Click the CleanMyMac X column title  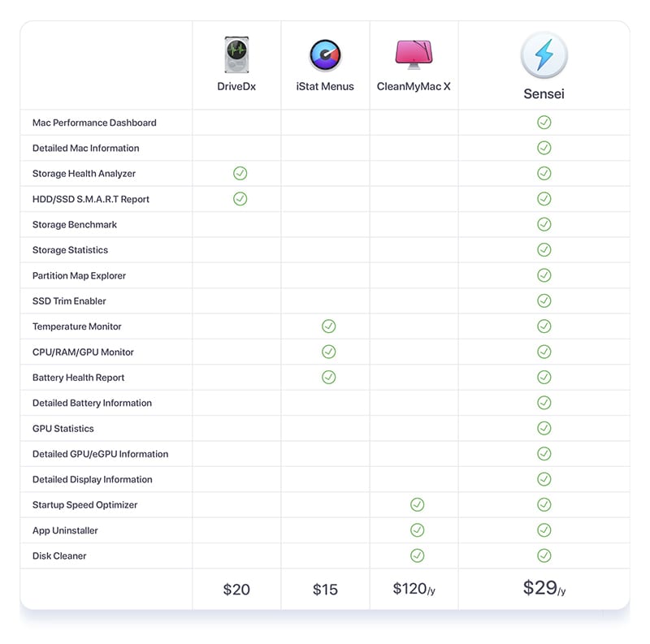click(x=414, y=86)
